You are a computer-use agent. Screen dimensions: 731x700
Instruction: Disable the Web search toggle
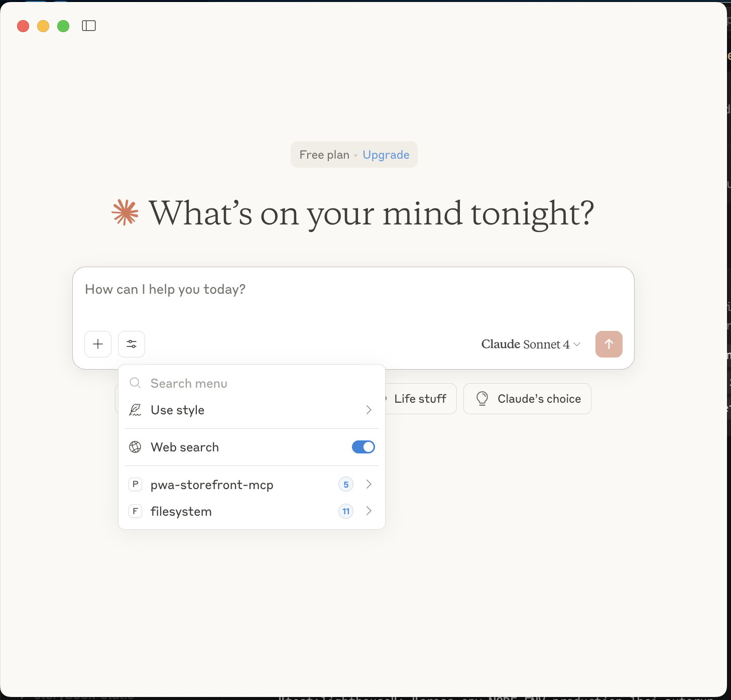tap(362, 446)
